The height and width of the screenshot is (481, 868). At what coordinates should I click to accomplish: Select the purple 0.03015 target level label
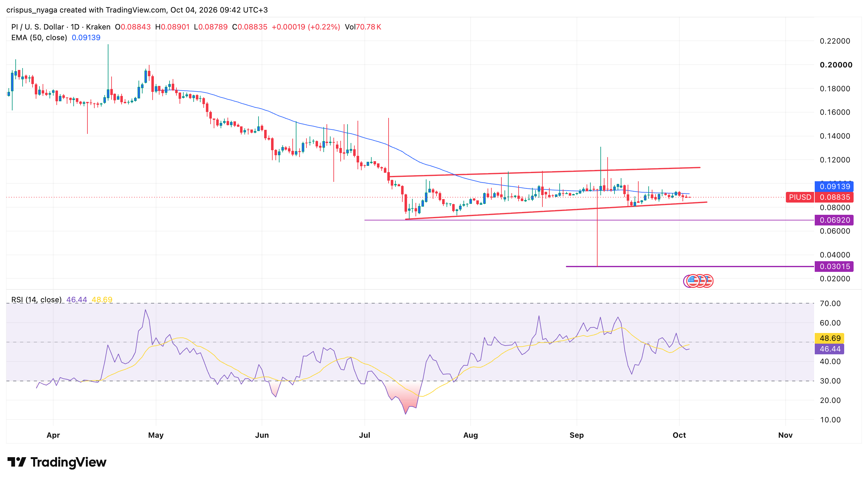[x=834, y=267]
